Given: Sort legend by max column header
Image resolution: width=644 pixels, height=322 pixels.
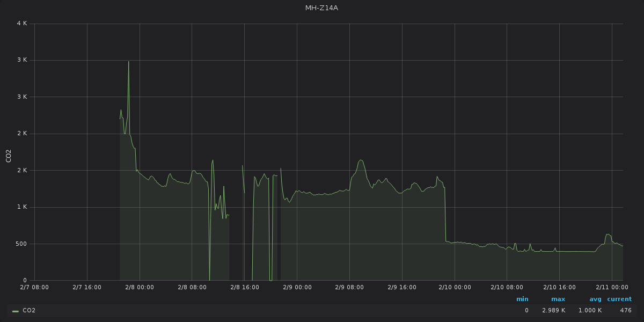Looking at the screenshot, I should click(x=558, y=299).
